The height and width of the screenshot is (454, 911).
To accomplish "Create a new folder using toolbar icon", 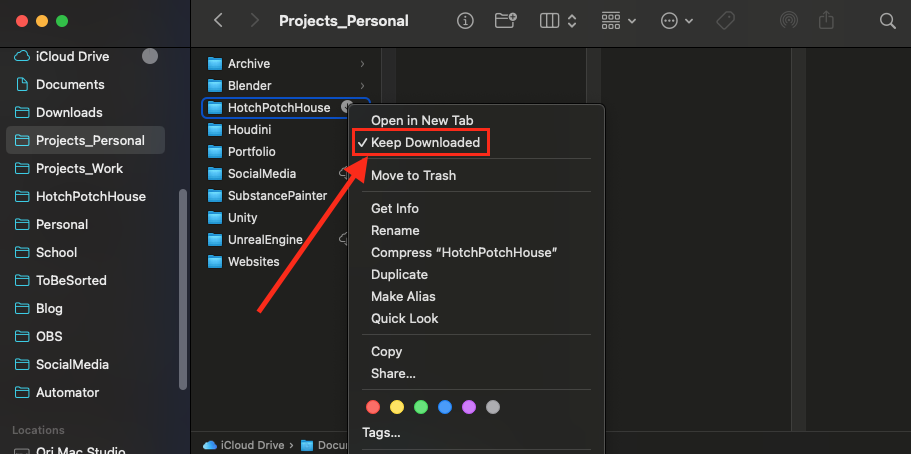I will pyautogui.click(x=506, y=20).
